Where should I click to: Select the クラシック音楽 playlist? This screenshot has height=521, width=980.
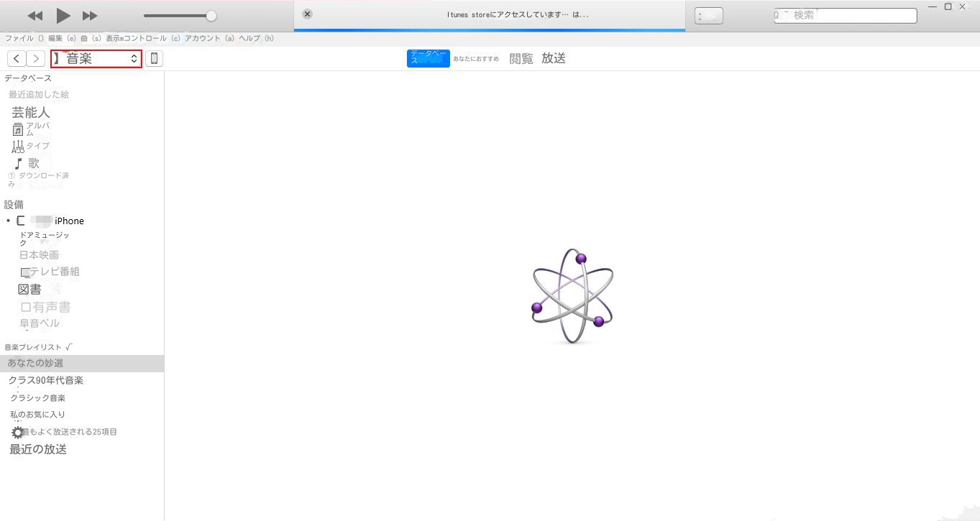[37, 398]
